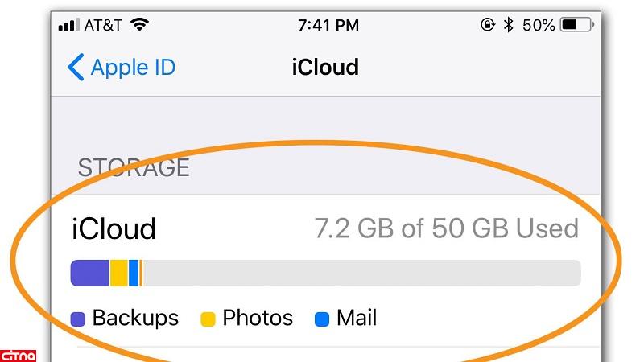The height and width of the screenshot is (362, 644).
Task: Tap the Bluetooth status icon
Action: click(x=509, y=25)
